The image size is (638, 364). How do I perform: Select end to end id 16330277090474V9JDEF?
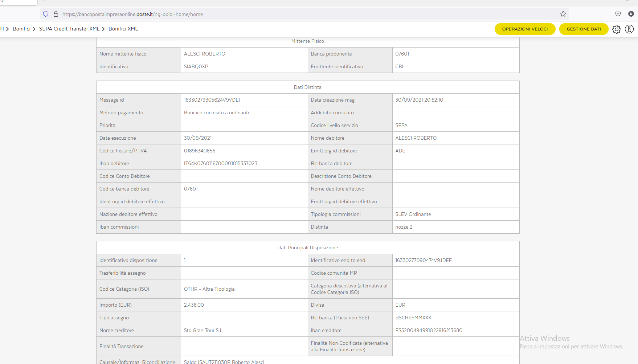coord(424,261)
